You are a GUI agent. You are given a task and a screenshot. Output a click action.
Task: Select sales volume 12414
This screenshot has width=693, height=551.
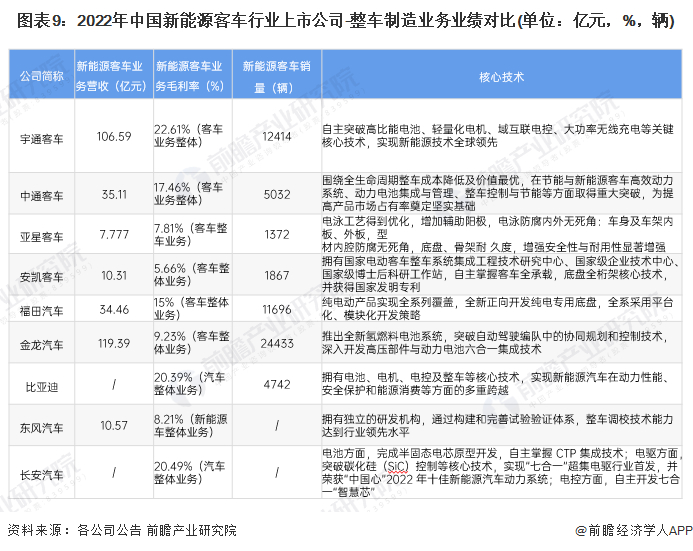click(277, 137)
